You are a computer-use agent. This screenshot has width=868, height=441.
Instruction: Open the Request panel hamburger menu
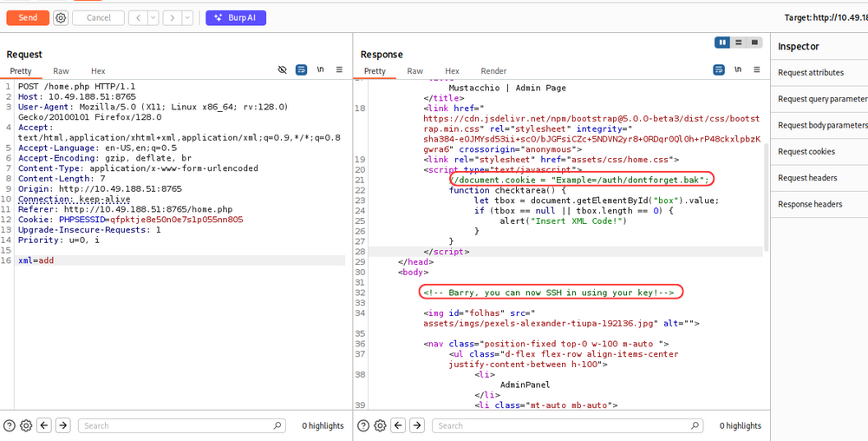coord(339,69)
